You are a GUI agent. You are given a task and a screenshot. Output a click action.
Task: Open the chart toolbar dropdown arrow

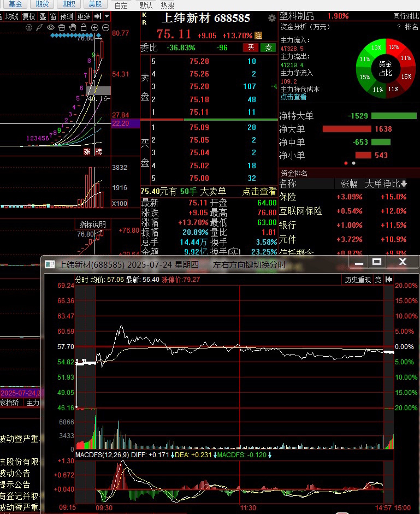click(x=107, y=16)
